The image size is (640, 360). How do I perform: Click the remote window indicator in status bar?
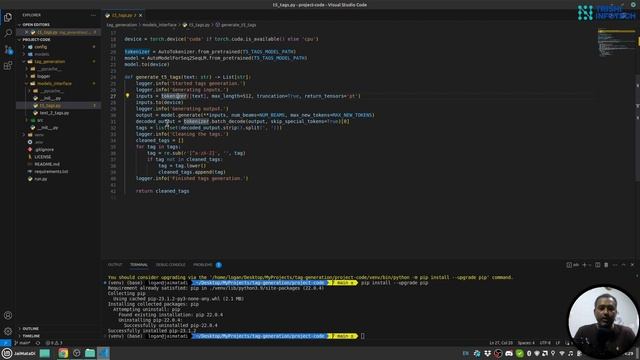click(x=6, y=343)
